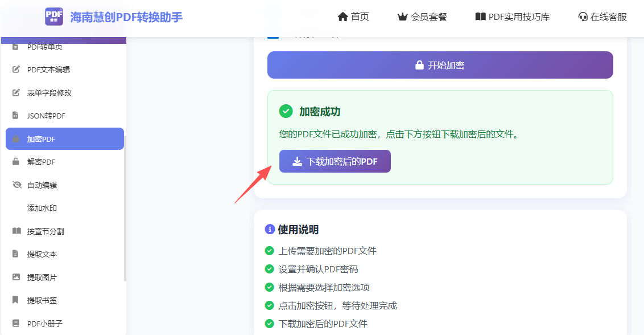Click the check icon beside 设置并确认PDF密码
Screen dimensions: 644x335
[270, 269]
